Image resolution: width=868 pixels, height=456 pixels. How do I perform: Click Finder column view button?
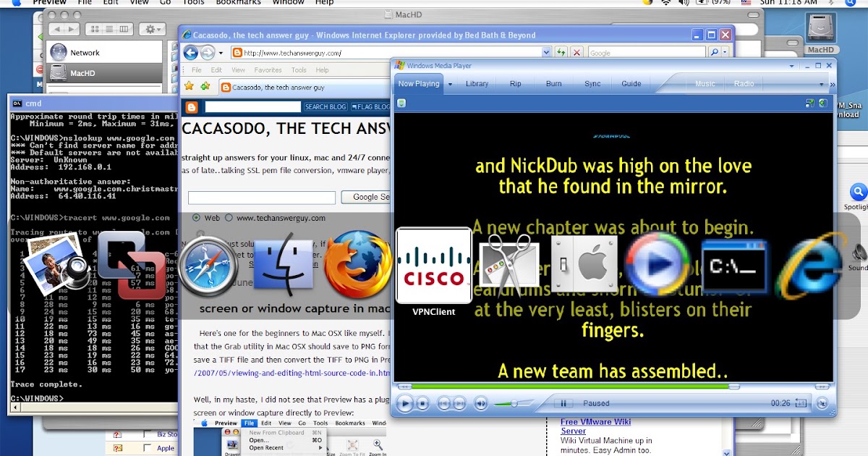(124, 29)
